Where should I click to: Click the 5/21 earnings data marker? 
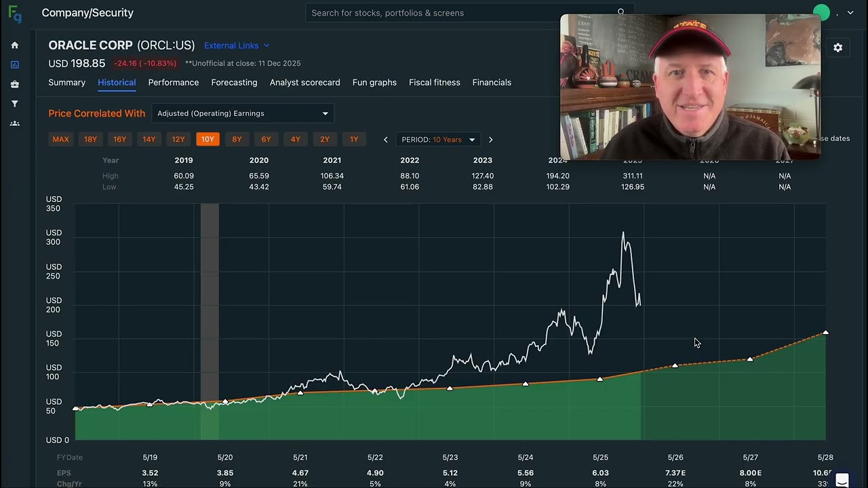[300, 392]
